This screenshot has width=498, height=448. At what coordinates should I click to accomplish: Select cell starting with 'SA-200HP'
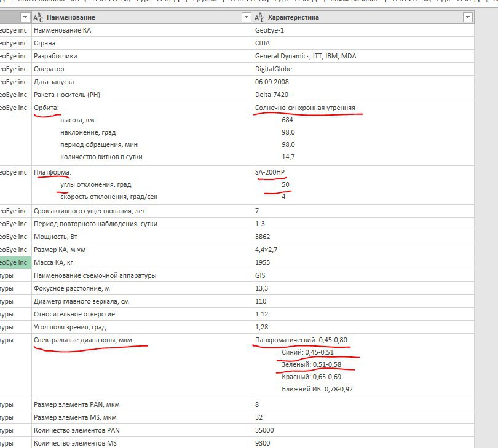coord(363,185)
